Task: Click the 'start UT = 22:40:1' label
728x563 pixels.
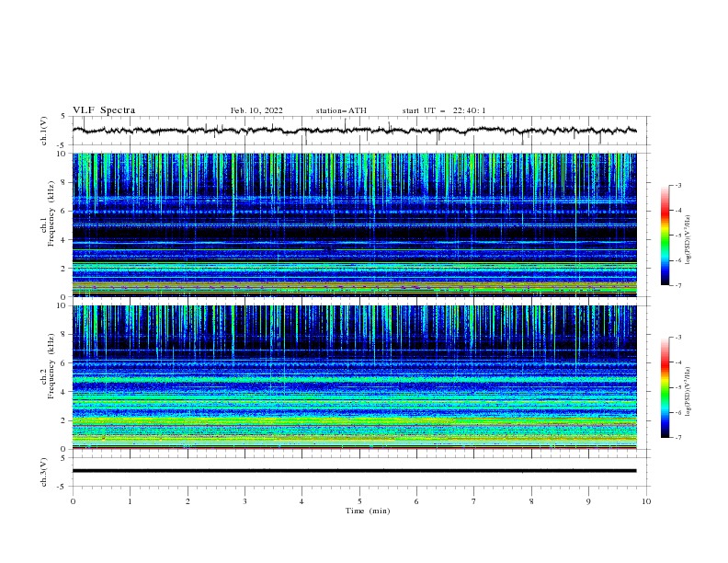Action: (x=444, y=110)
